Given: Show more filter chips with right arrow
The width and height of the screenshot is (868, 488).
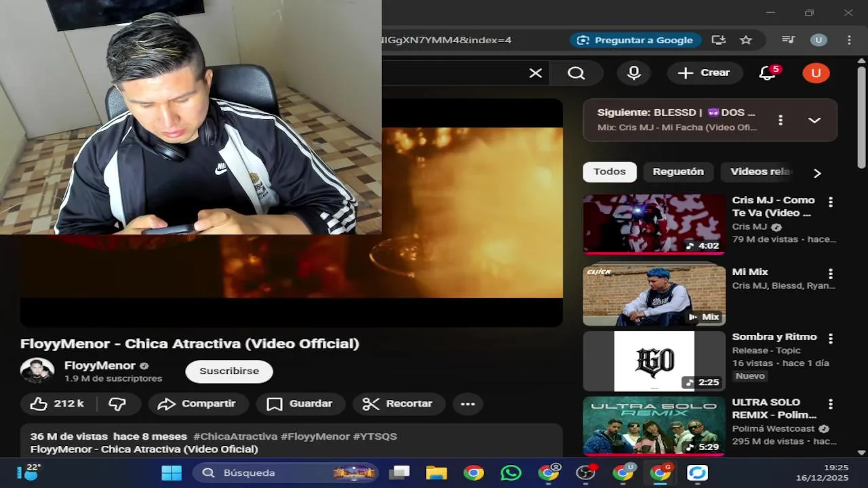Looking at the screenshot, I should tap(817, 173).
